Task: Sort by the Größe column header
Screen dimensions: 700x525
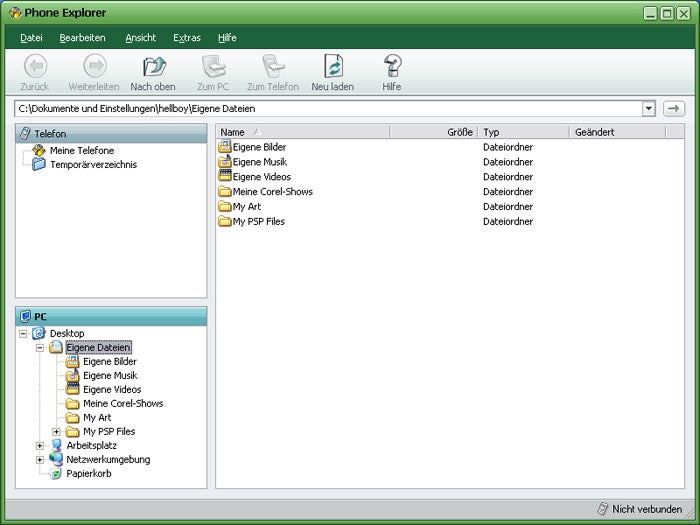Action: pos(434,132)
